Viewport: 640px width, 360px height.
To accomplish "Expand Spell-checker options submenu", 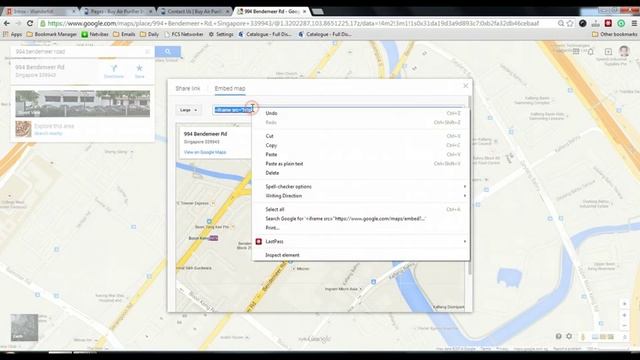I will [x=361, y=187].
